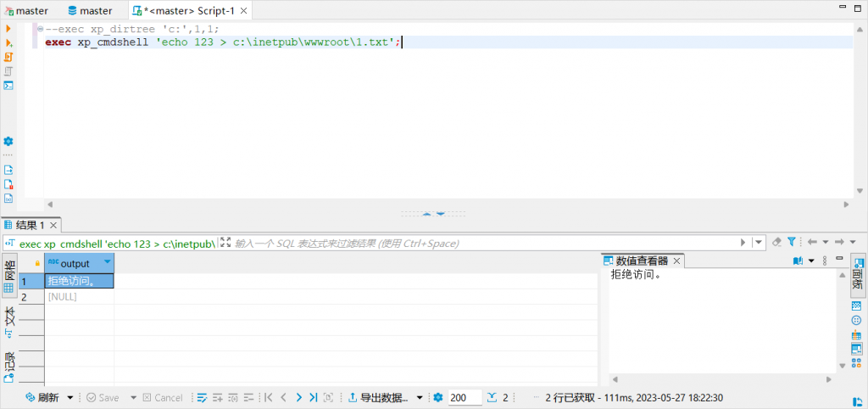Switch results view to 网格 grid mode

pos(9,275)
